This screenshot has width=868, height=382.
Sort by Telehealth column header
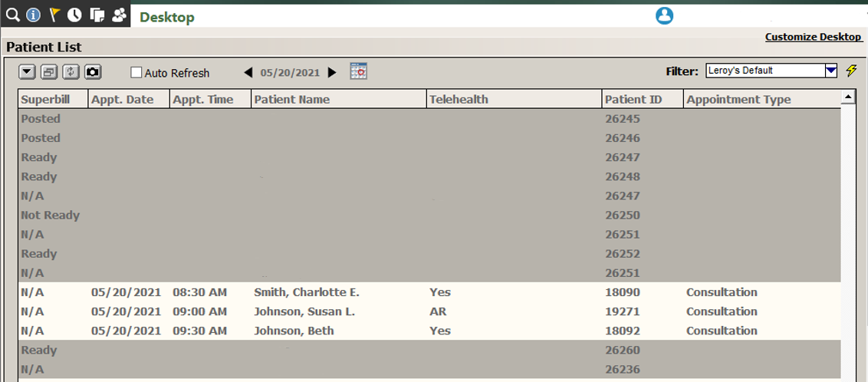point(515,100)
